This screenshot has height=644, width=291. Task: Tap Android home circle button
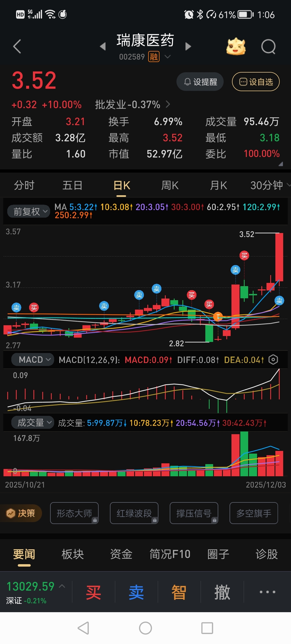pyautogui.click(x=145, y=628)
